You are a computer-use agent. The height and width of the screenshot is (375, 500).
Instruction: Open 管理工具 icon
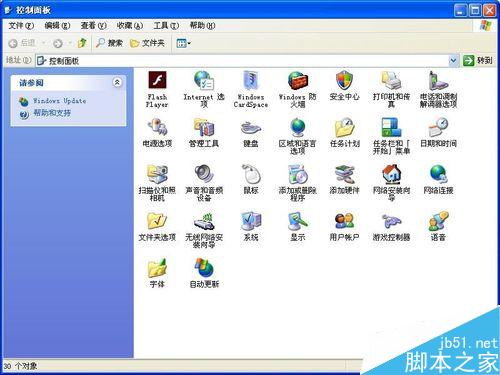[204, 127]
